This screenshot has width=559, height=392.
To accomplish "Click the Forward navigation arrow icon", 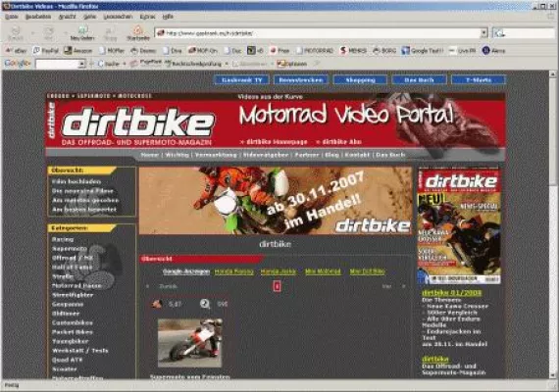I will pos(48,30).
